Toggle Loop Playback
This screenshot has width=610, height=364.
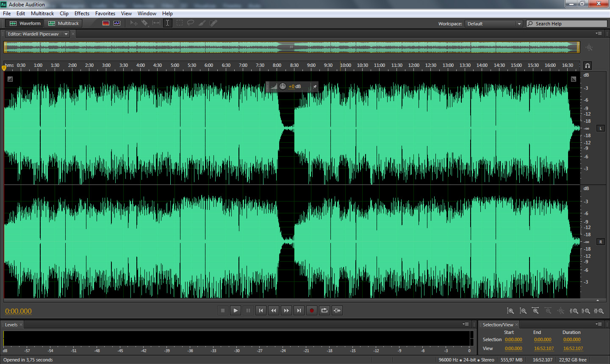324,310
